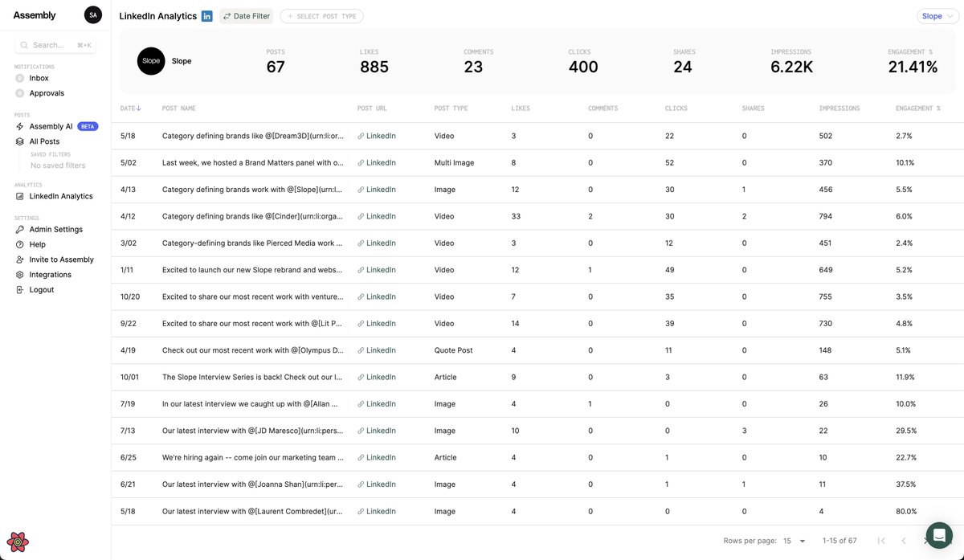Screen dimensions: 964x560
Task: Go to All Posts in sidebar
Action: 44,141
